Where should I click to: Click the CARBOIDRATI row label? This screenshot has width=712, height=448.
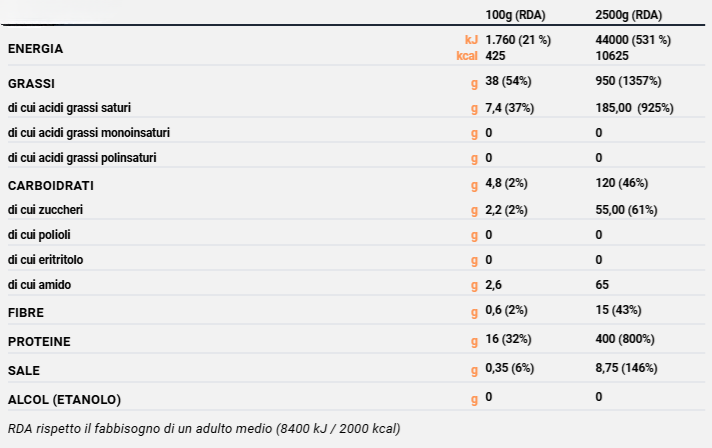(50, 185)
